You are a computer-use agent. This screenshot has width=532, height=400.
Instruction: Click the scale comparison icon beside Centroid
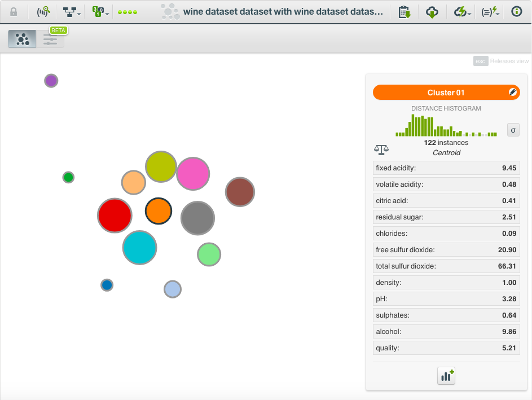[x=381, y=150]
